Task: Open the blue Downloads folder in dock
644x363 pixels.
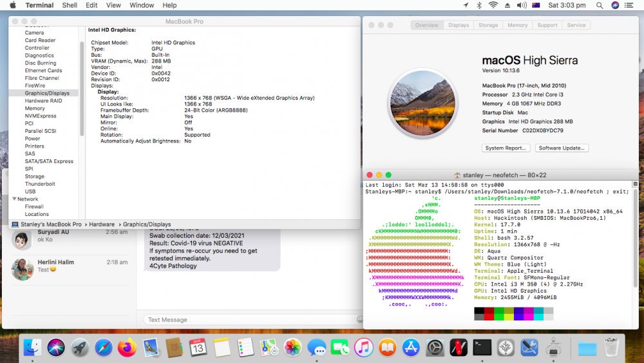Action: click(587, 349)
